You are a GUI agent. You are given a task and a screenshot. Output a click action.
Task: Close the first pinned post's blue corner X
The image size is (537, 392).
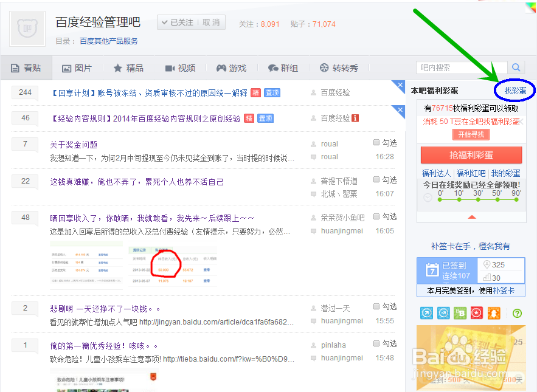click(x=400, y=85)
